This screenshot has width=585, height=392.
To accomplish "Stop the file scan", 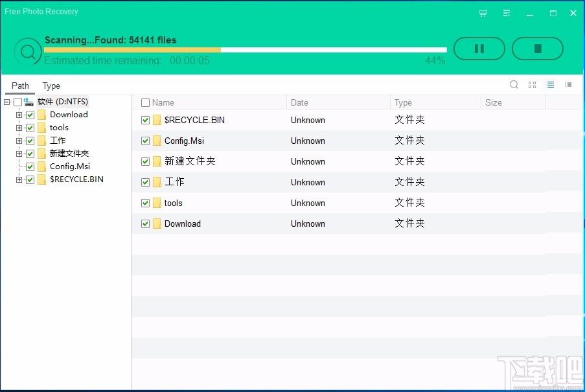I will [x=537, y=49].
